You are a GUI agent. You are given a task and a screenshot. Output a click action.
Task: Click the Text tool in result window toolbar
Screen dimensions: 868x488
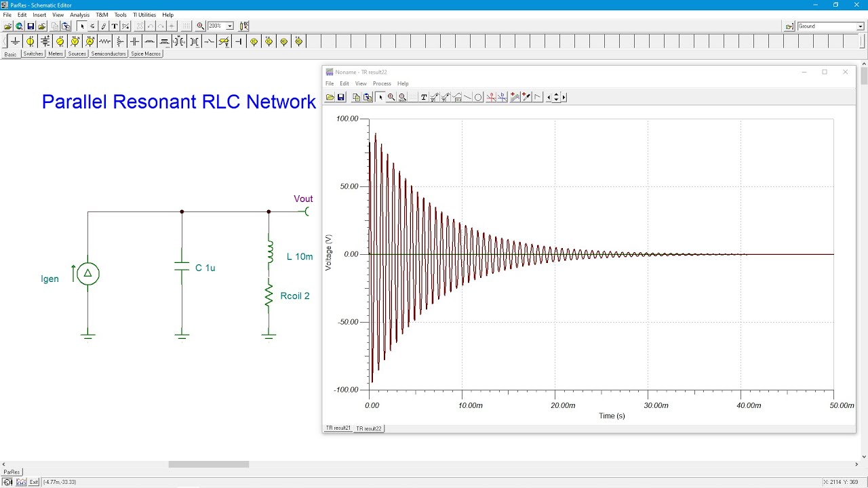point(424,97)
